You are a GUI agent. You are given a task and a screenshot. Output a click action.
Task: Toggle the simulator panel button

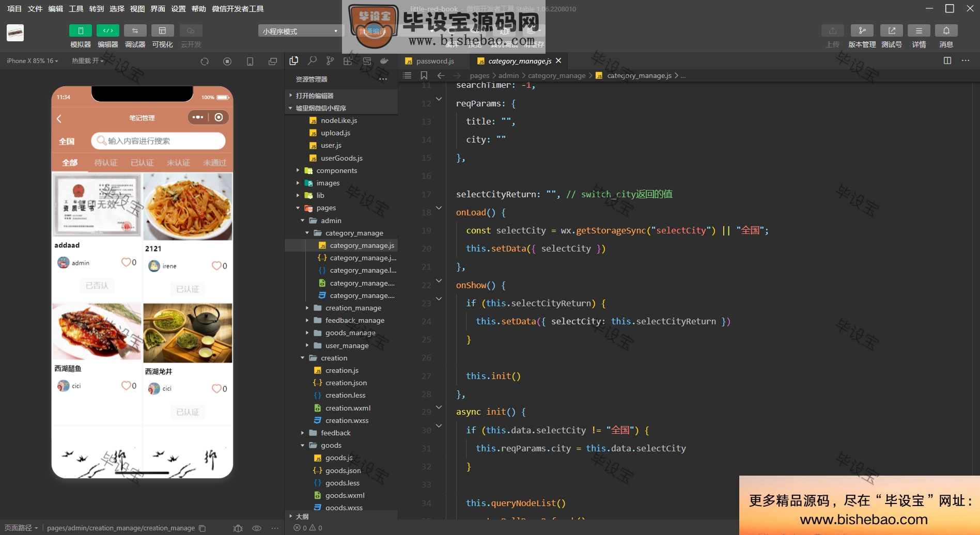[81, 31]
